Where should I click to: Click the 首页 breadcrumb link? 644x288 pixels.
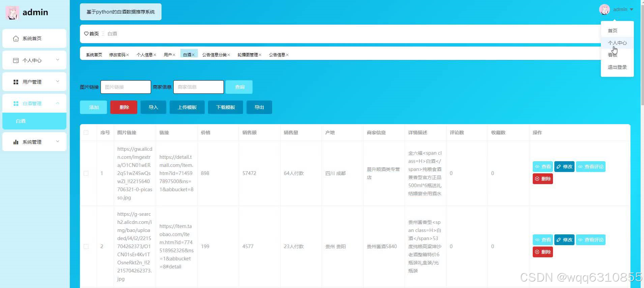(94, 34)
